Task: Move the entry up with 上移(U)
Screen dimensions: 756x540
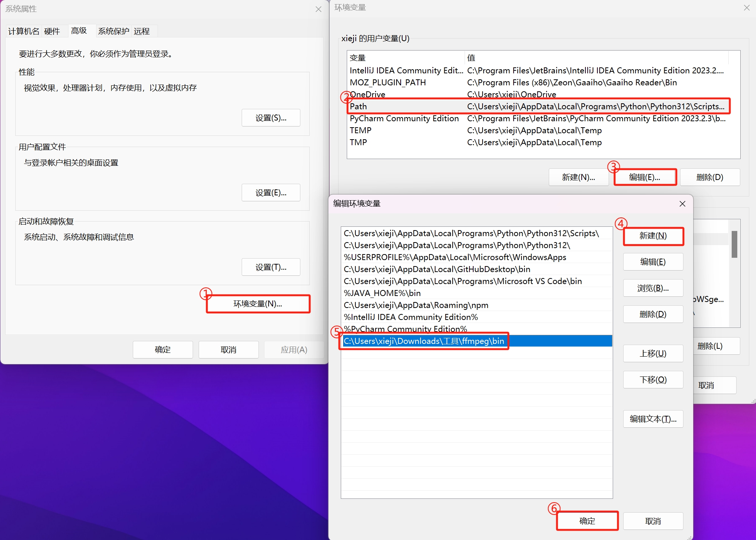Action: pyautogui.click(x=653, y=354)
